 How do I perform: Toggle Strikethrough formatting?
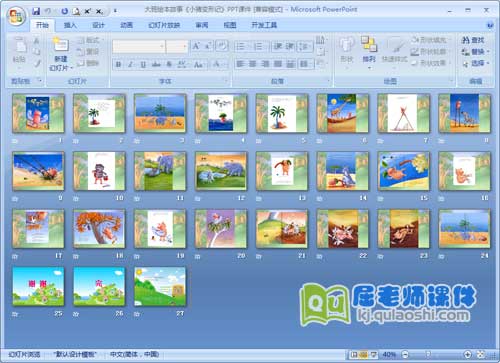coord(156,64)
